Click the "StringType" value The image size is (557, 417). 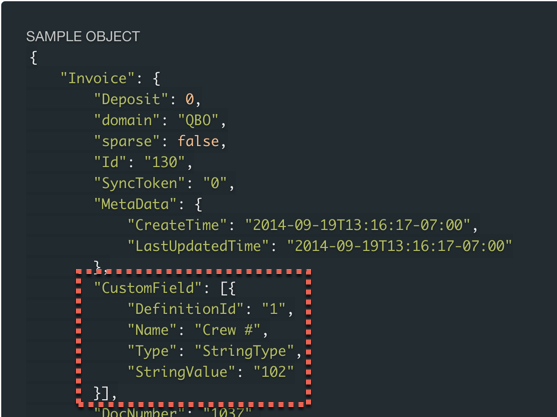click(x=244, y=351)
